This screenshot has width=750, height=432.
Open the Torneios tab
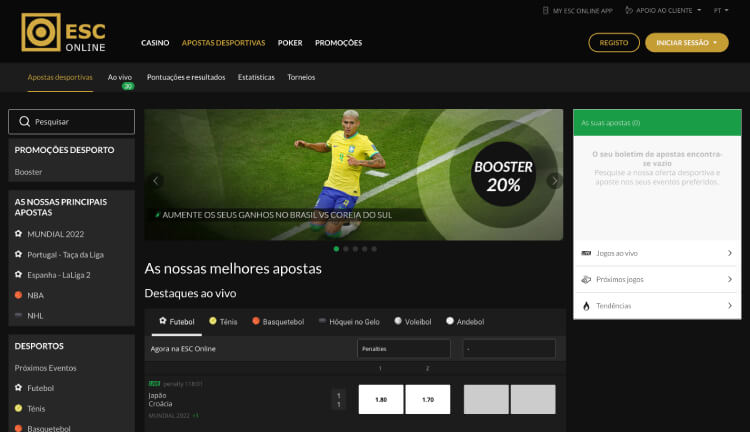point(301,77)
